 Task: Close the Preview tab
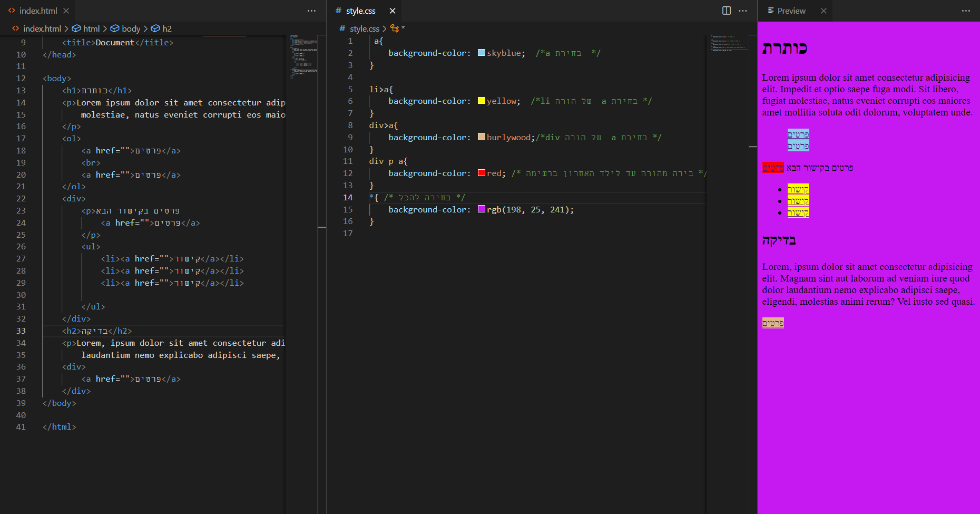point(823,11)
